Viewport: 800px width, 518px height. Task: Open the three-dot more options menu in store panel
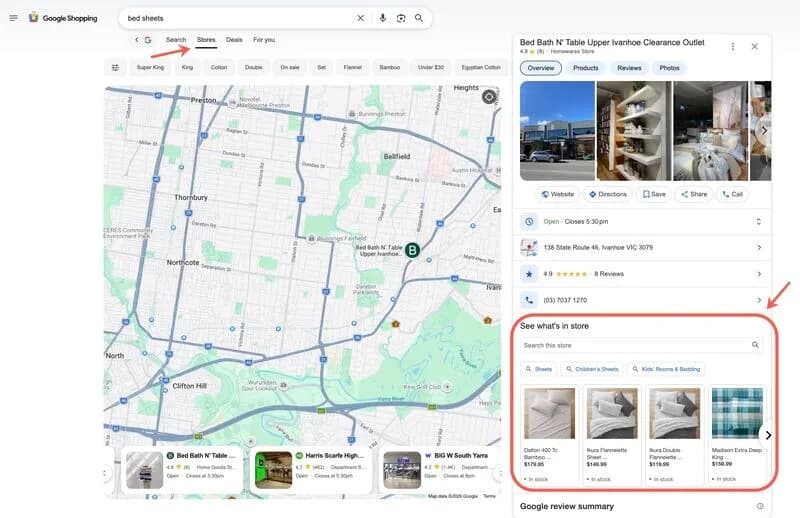tap(733, 46)
